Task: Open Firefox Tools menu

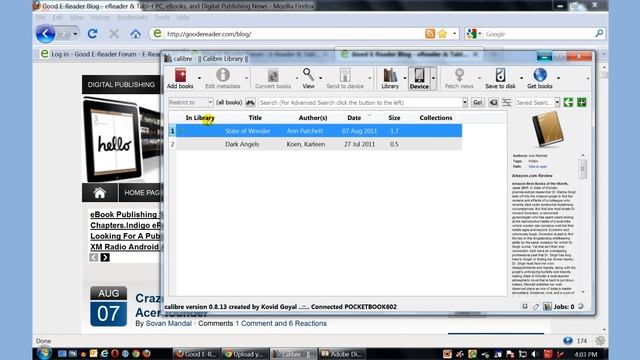Action: click(162, 18)
